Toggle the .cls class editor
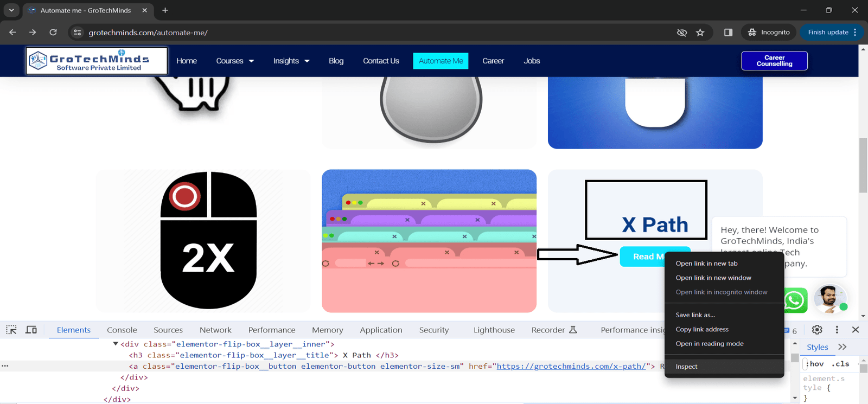Image resolution: width=868 pixels, height=404 pixels. 840,364
